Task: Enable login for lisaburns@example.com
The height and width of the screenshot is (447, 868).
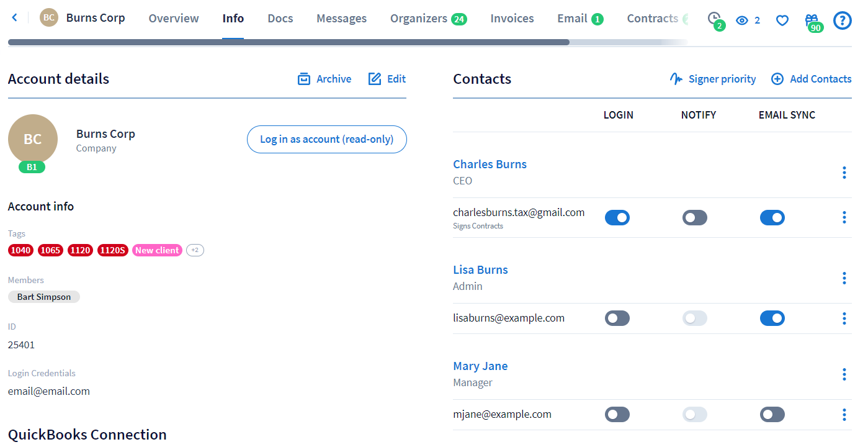Action: tap(617, 318)
